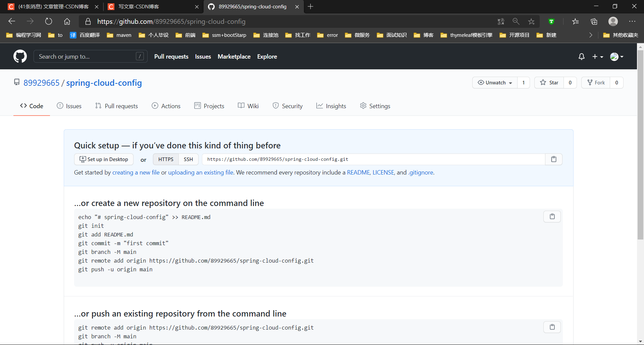The width and height of the screenshot is (644, 345).
Task: Open the notifications bell
Action: pos(582,57)
